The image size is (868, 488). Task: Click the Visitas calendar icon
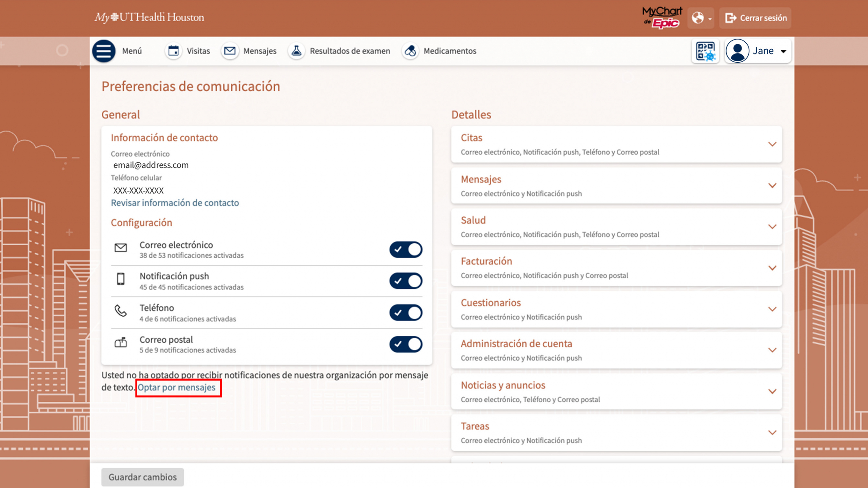(174, 51)
